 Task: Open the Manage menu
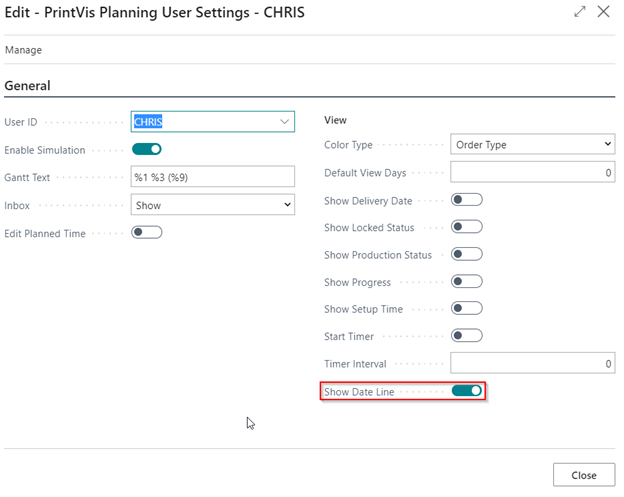point(23,50)
